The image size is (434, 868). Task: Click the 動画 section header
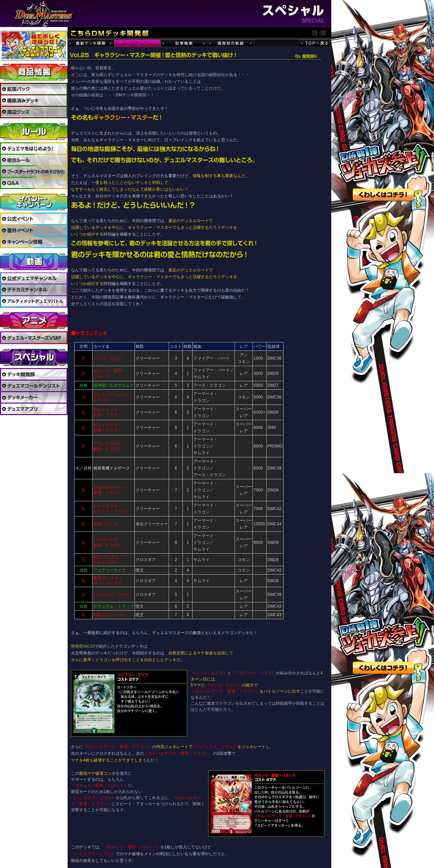(x=34, y=261)
